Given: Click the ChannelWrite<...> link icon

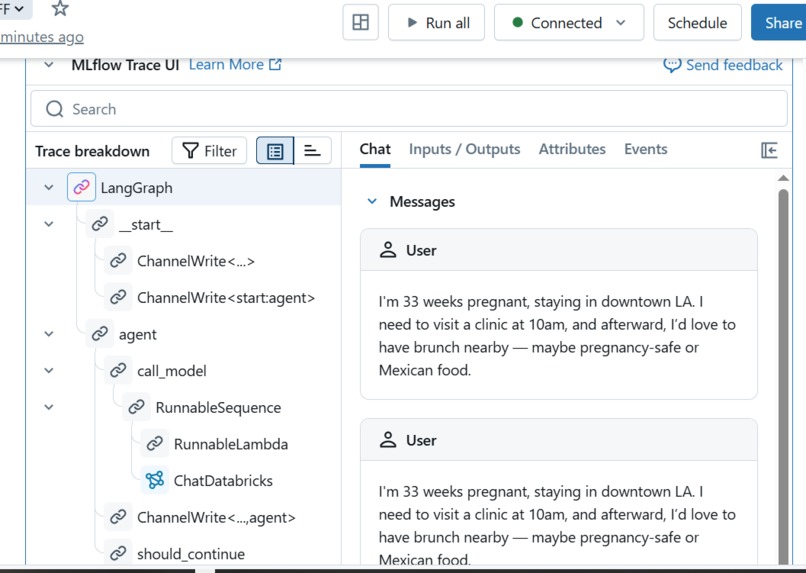Looking at the screenshot, I should pos(118,261).
